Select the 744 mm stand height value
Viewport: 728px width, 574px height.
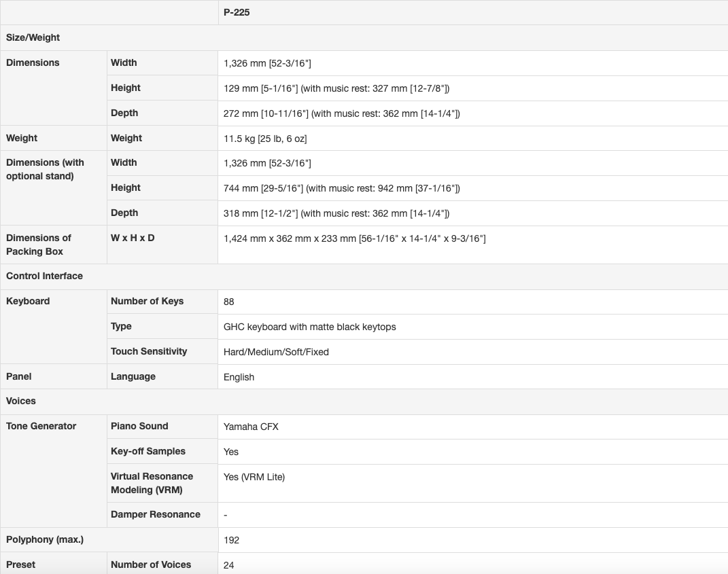tap(341, 188)
